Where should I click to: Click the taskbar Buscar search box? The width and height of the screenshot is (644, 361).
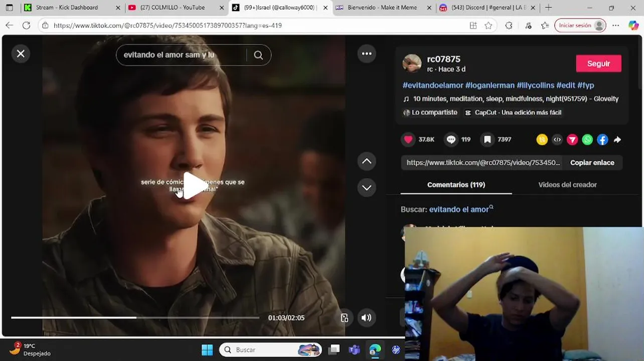271,349
